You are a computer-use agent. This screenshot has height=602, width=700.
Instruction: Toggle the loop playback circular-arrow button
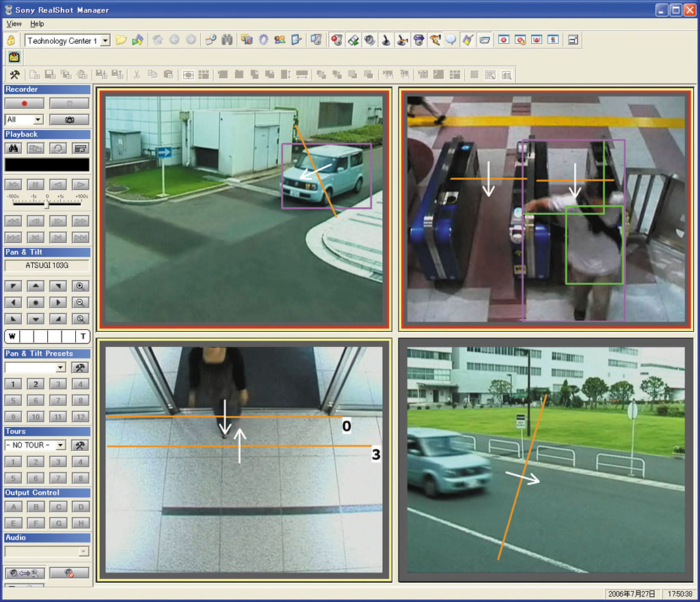click(x=58, y=148)
